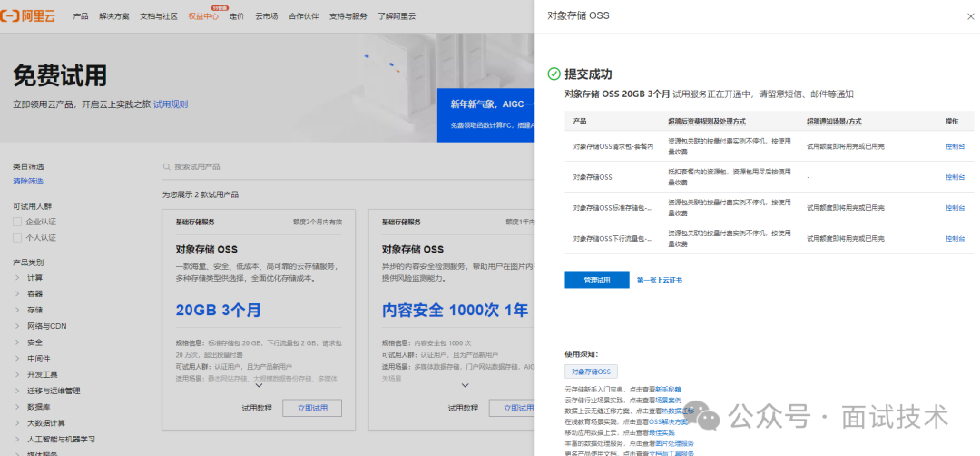Open the 云市场 menu item
The height and width of the screenshot is (456, 980).
pos(266,16)
